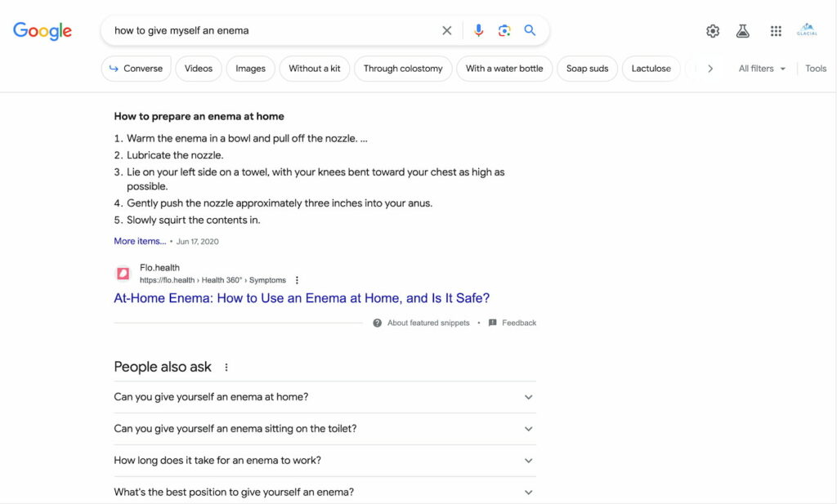Viewport: 837px width, 504px height.
Task: Select the Images filter chip
Action: pos(250,69)
